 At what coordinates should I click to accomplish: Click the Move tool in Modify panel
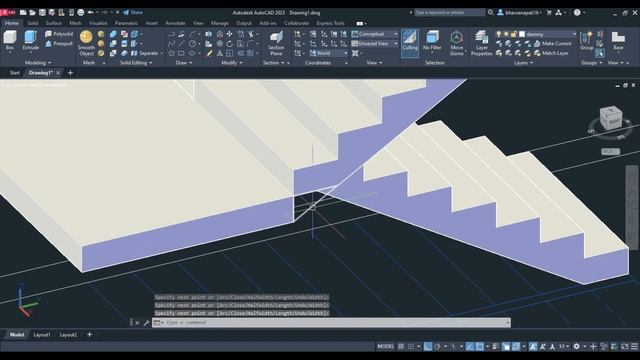point(229,34)
